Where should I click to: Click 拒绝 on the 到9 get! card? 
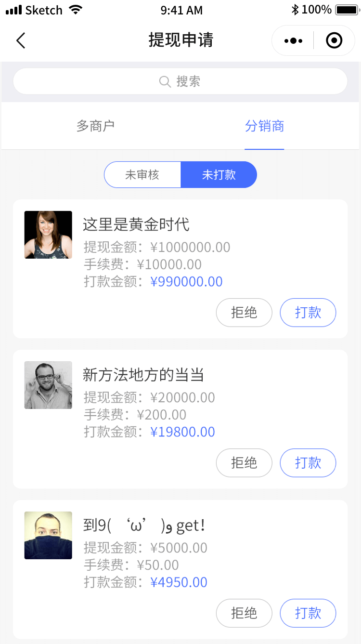tap(244, 613)
